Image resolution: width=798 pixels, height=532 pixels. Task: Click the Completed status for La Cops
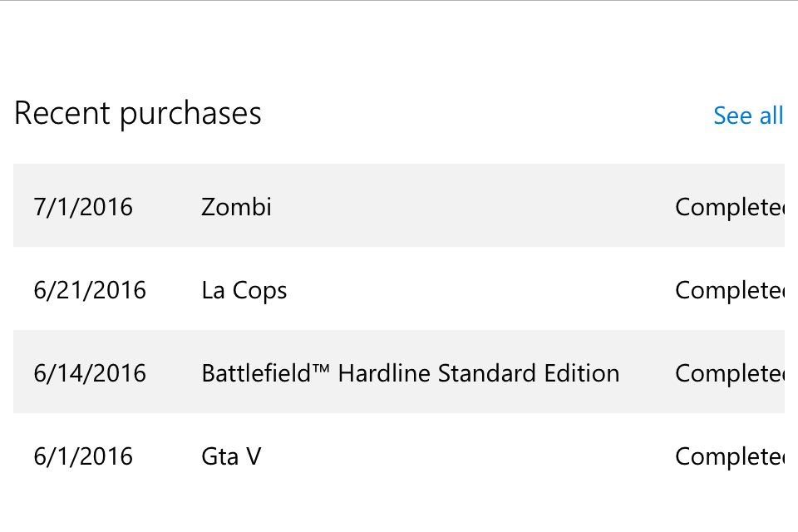729,290
